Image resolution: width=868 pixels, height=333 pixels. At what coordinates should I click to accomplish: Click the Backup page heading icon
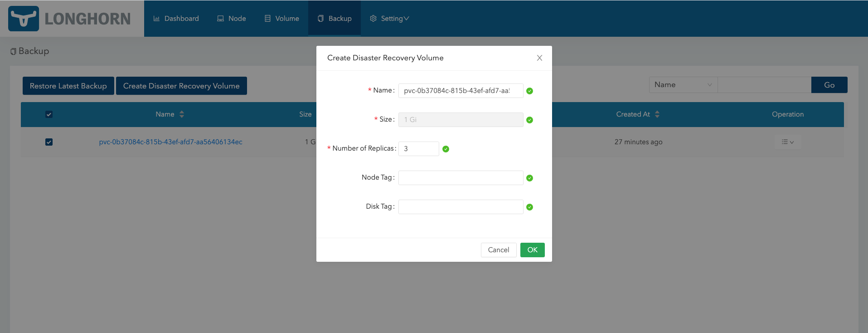[13, 51]
